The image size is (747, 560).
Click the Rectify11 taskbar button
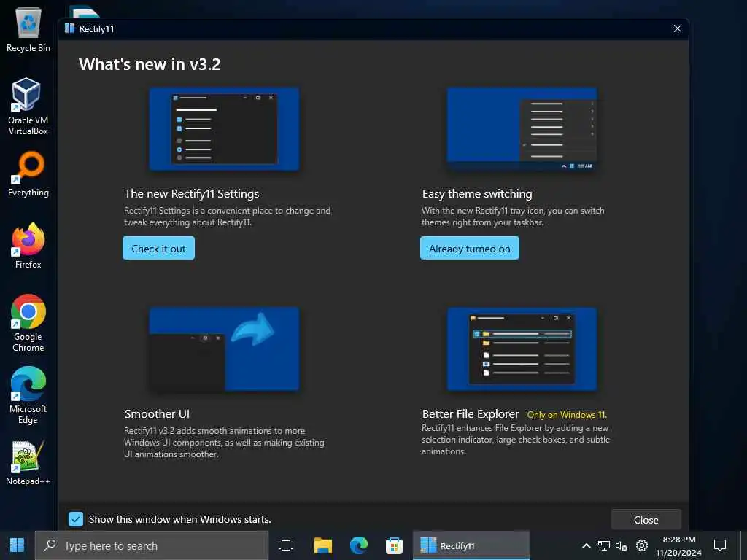click(x=471, y=545)
